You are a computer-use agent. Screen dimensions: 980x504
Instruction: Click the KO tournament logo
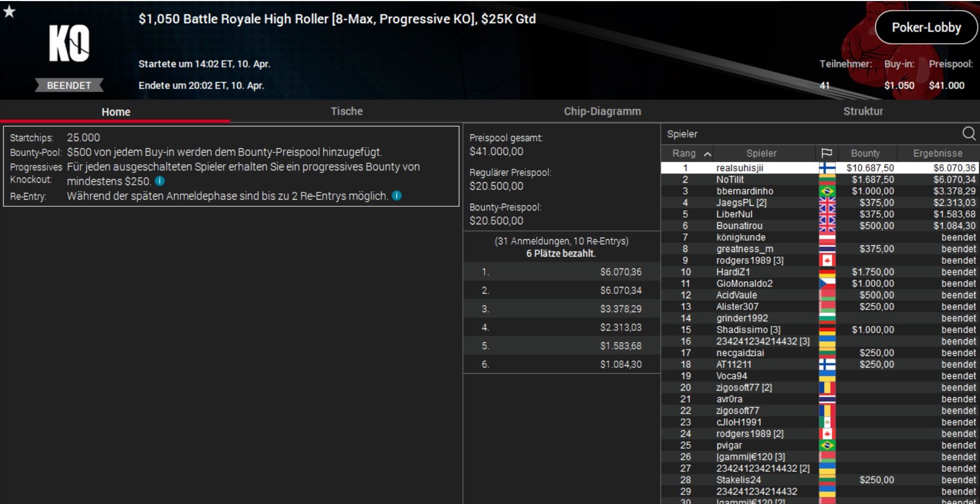click(69, 44)
